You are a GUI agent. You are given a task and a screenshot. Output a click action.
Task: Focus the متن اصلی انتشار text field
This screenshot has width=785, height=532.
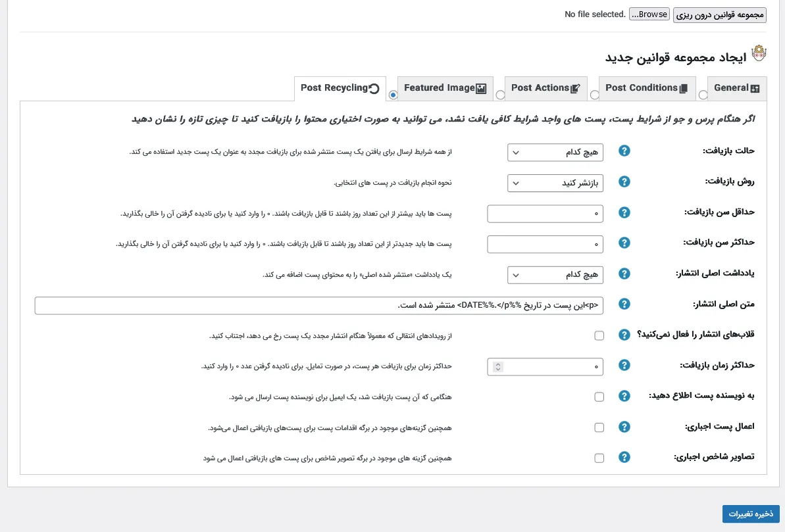(x=319, y=305)
